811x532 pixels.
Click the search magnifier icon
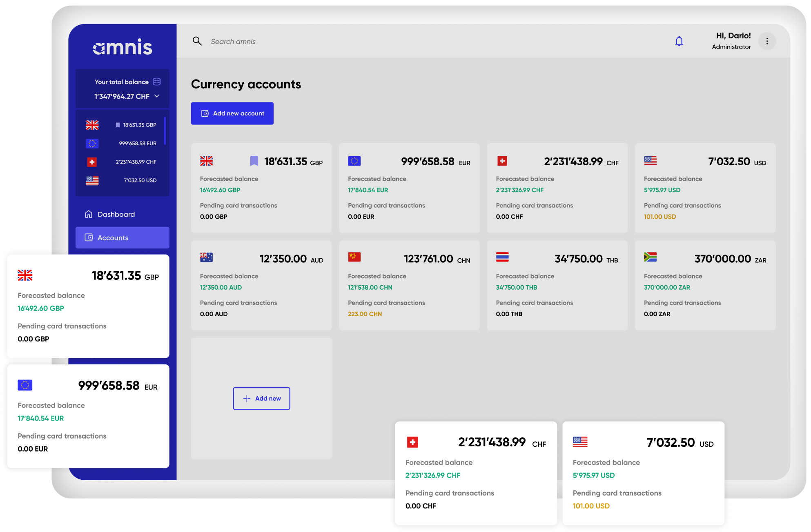[197, 41]
